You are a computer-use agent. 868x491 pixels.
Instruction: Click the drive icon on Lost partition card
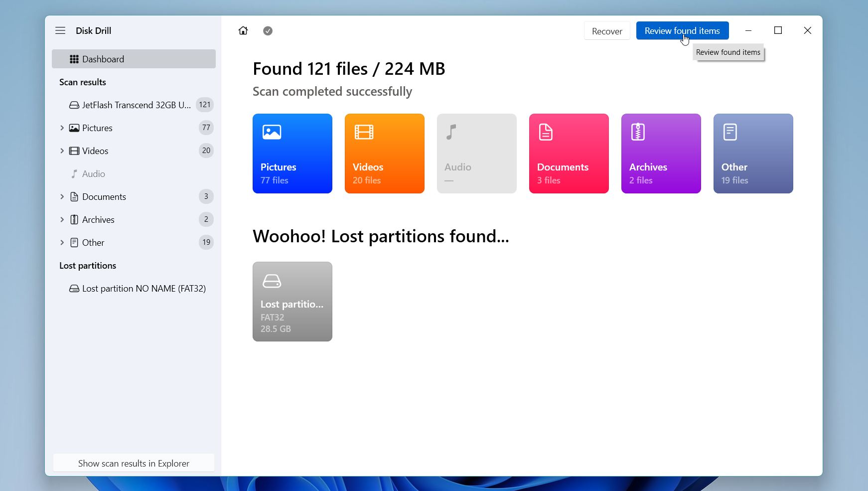[272, 281]
